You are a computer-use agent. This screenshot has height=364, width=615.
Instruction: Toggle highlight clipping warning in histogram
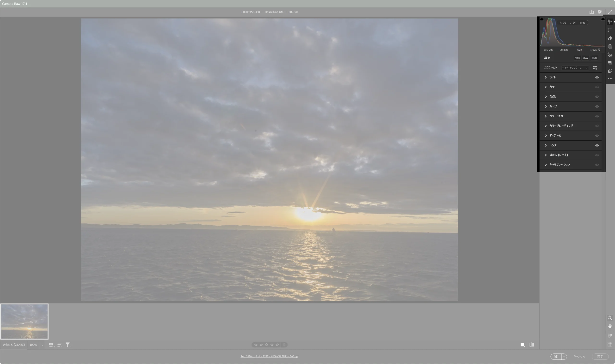pyautogui.click(x=603, y=19)
